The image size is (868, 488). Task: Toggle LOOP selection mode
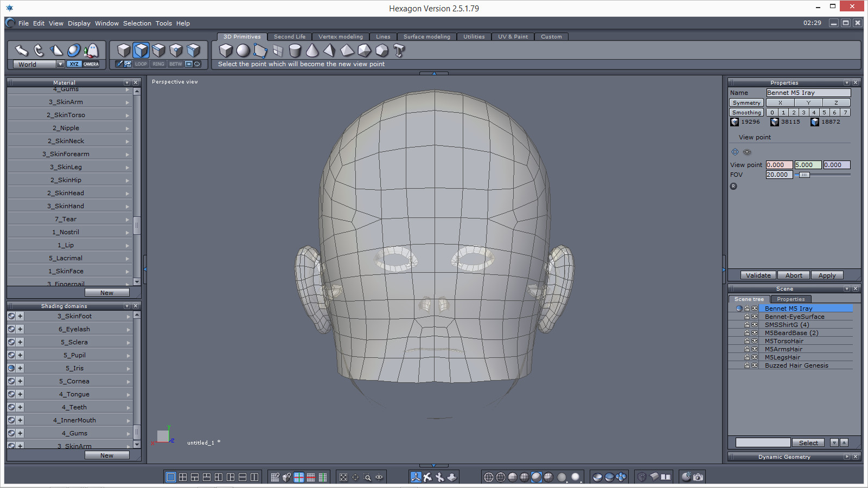tap(141, 64)
